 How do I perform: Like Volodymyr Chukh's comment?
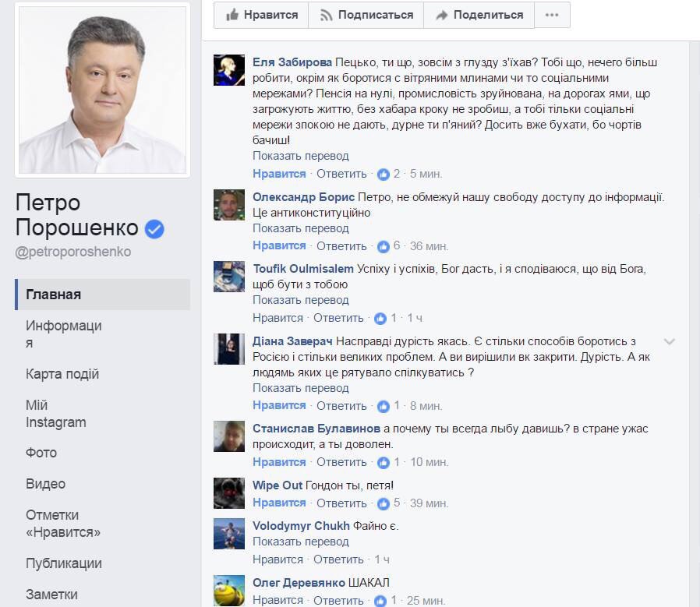tap(278, 559)
